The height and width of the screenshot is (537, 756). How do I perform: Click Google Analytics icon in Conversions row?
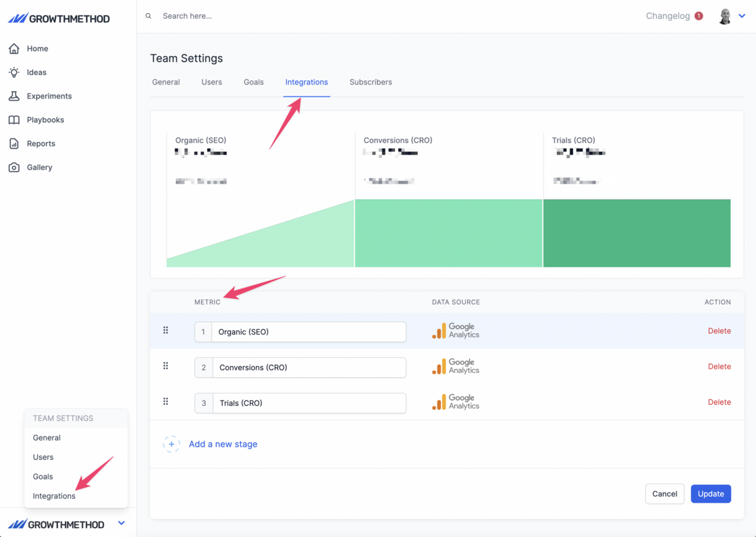point(456,366)
